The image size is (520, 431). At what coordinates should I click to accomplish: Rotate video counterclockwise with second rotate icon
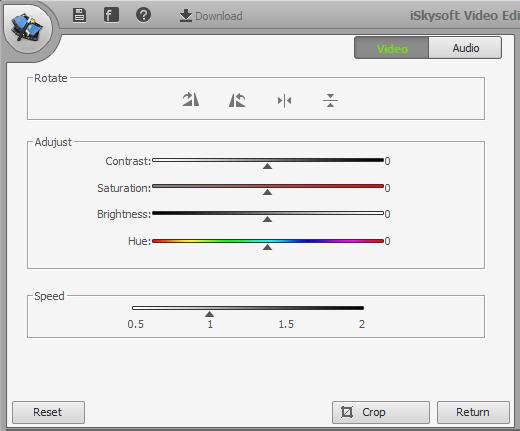click(237, 100)
